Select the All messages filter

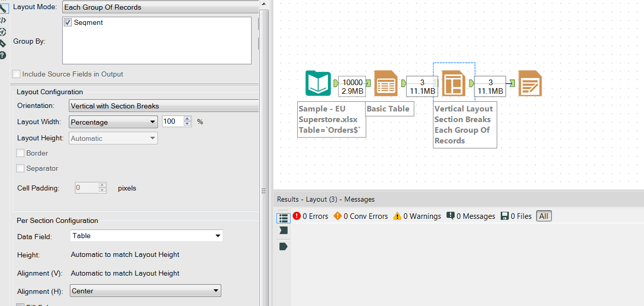point(543,215)
